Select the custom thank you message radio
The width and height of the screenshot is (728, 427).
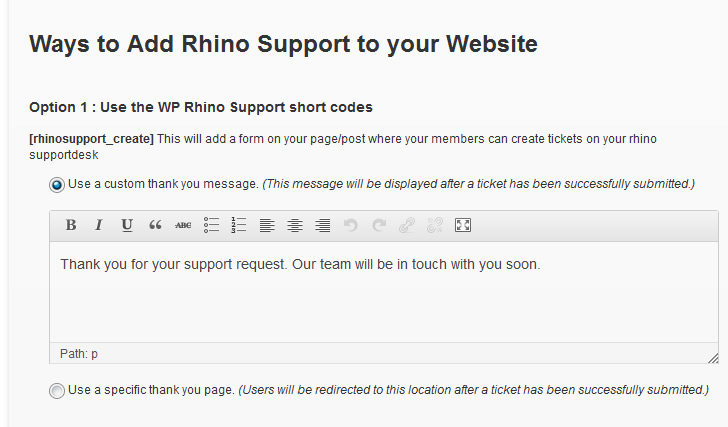point(57,185)
